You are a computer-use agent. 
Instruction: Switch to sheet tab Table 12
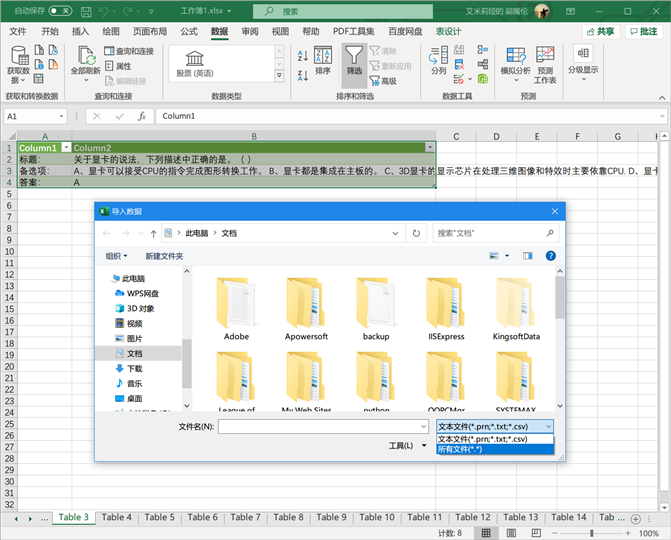coord(472,517)
